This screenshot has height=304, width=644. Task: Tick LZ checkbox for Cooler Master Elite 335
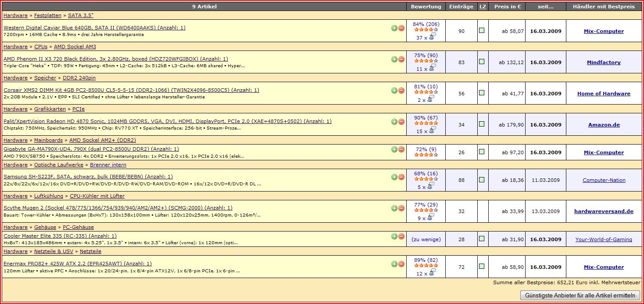pos(482,239)
